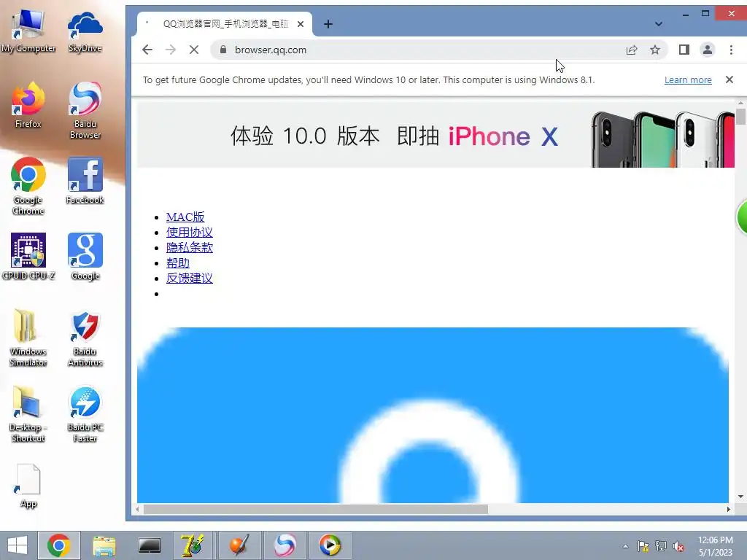Select the CPUID CPU-Z desktop icon
This screenshot has width=747, height=560.
28,257
